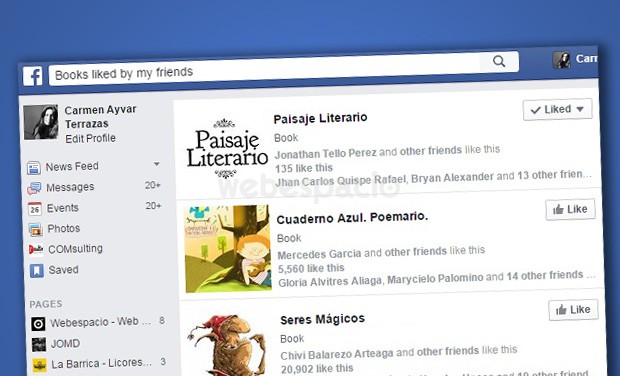Open the Seres Mágicos cover thumbnail
This screenshot has height=376, width=620.
click(x=227, y=345)
